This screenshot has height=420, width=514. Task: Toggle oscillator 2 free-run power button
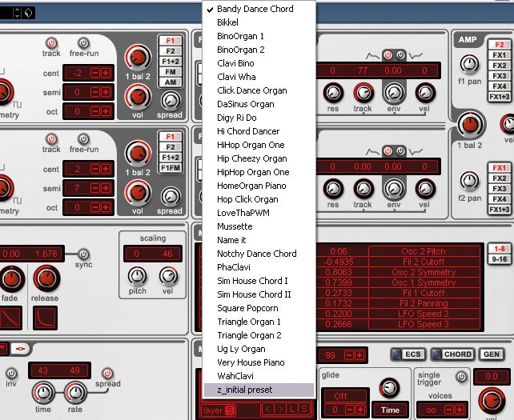(83, 139)
